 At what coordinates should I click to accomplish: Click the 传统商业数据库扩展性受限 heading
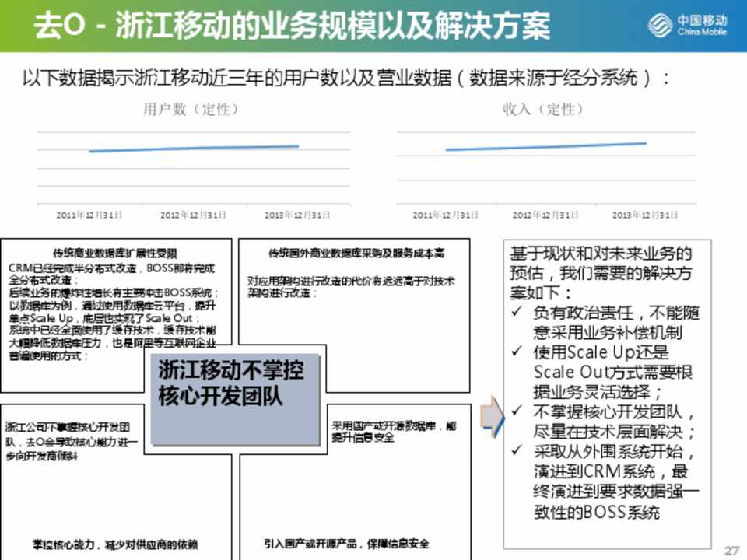(x=115, y=253)
